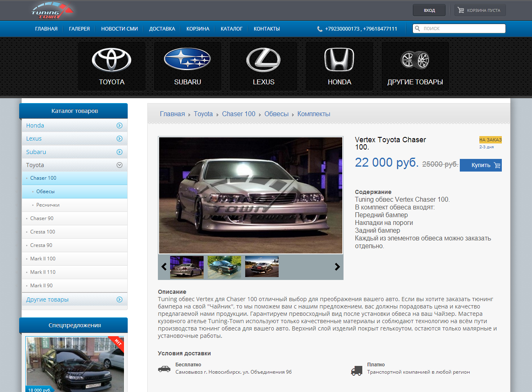Open the КОРЗИНА menu item
Screen dimensions: 532x392
pos(198,29)
